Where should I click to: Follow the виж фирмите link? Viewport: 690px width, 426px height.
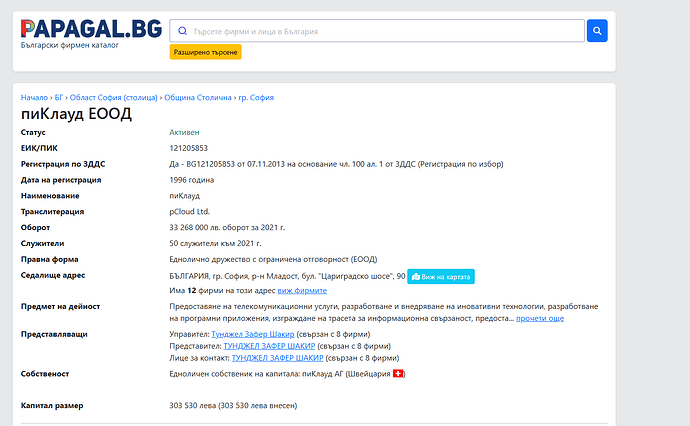coord(302,290)
